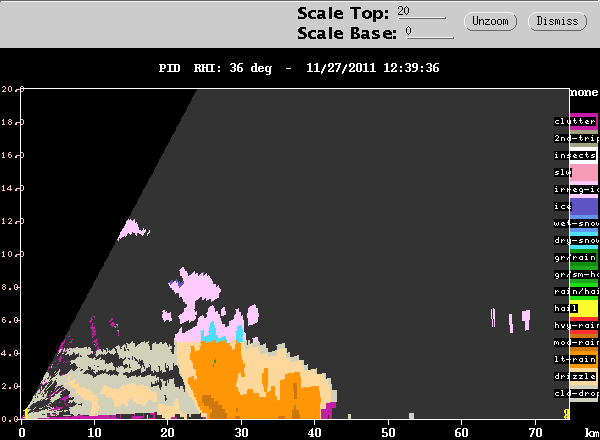Select the clutter magenta legend swatch
Screen dimensions: 600x440
pyautogui.click(x=584, y=122)
